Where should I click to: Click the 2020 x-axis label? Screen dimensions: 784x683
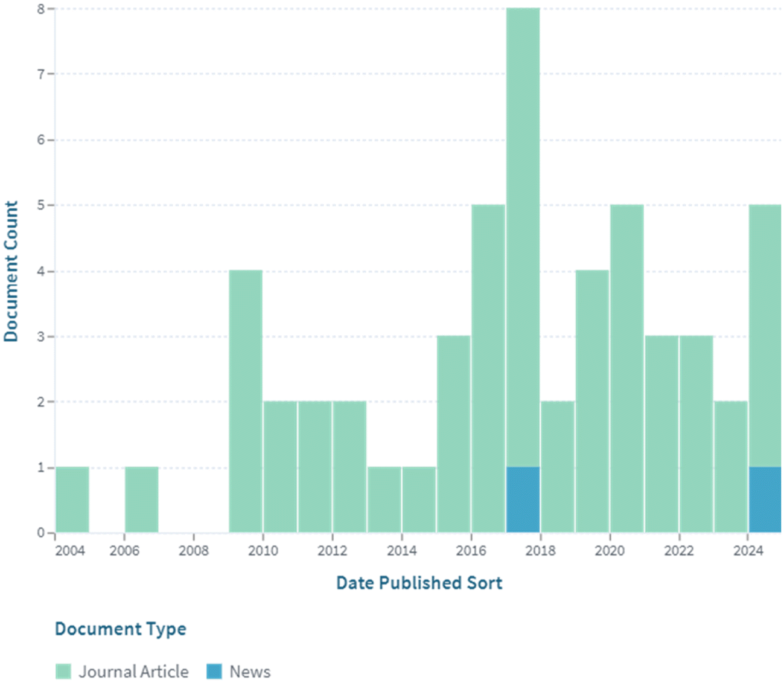pos(610,551)
